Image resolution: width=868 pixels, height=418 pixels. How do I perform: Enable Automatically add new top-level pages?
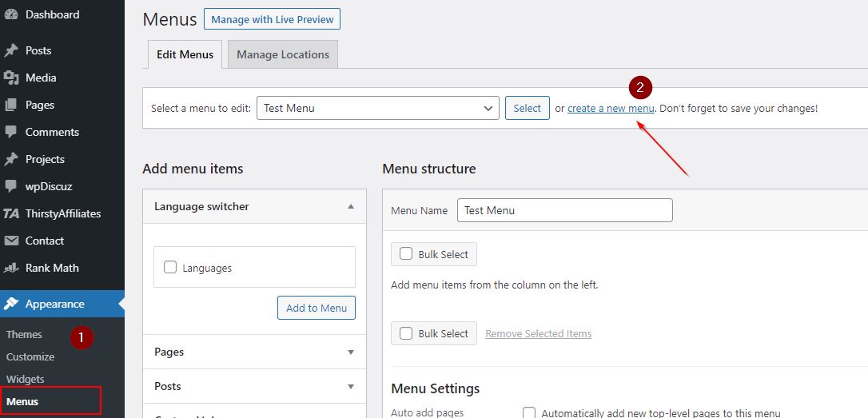tap(529, 412)
